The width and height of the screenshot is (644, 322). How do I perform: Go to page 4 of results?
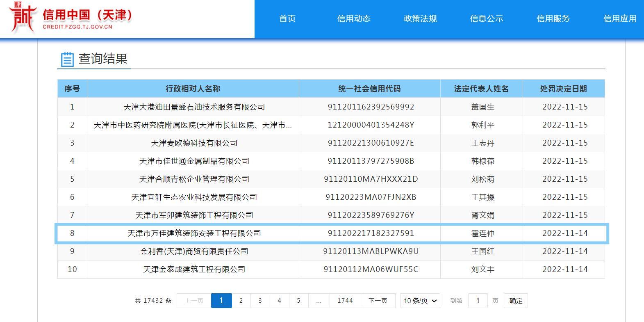click(279, 301)
